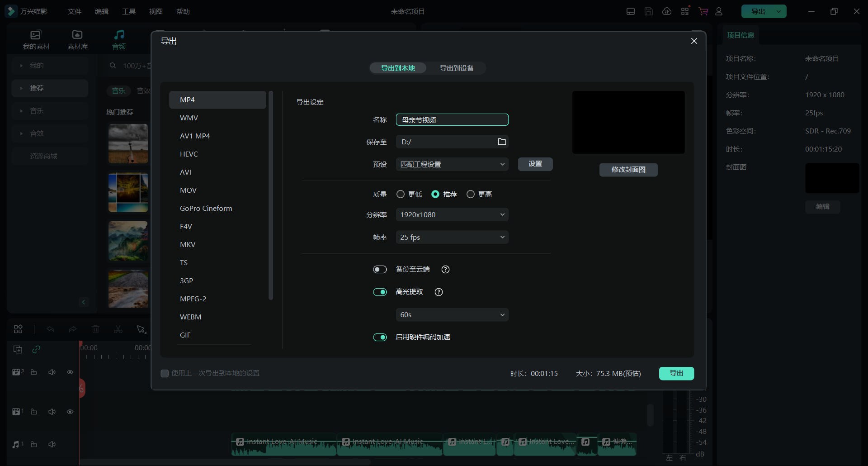Open the 分辨率 1920x1080 dropdown

tap(452, 215)
